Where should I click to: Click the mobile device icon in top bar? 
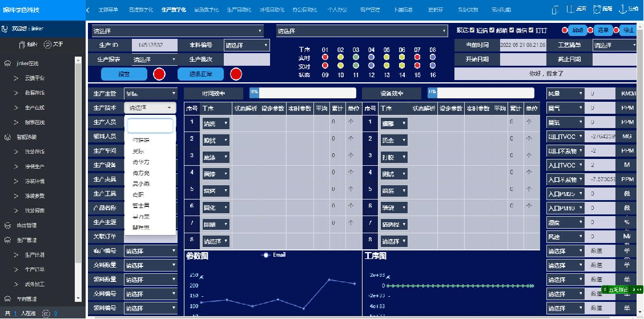coord(554,9)
